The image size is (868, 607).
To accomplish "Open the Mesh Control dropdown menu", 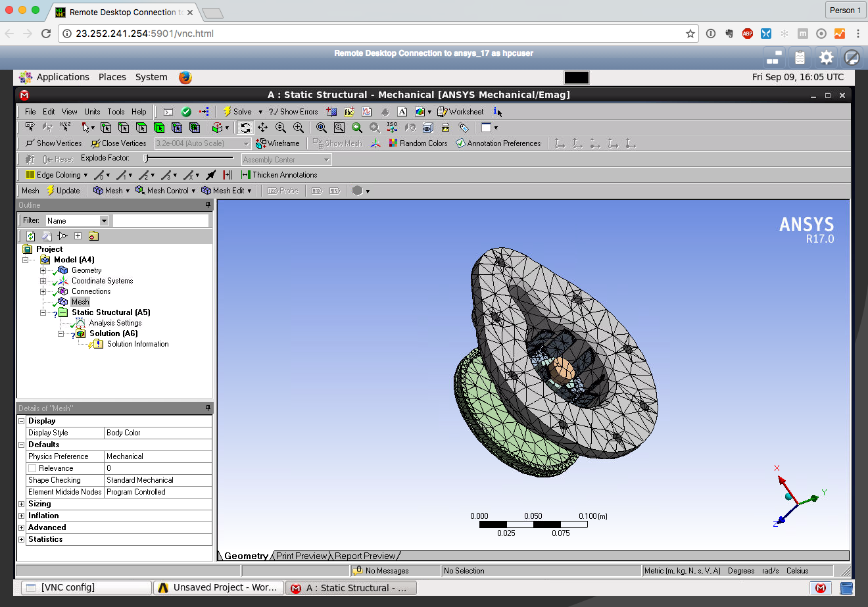I will (166, 191).
